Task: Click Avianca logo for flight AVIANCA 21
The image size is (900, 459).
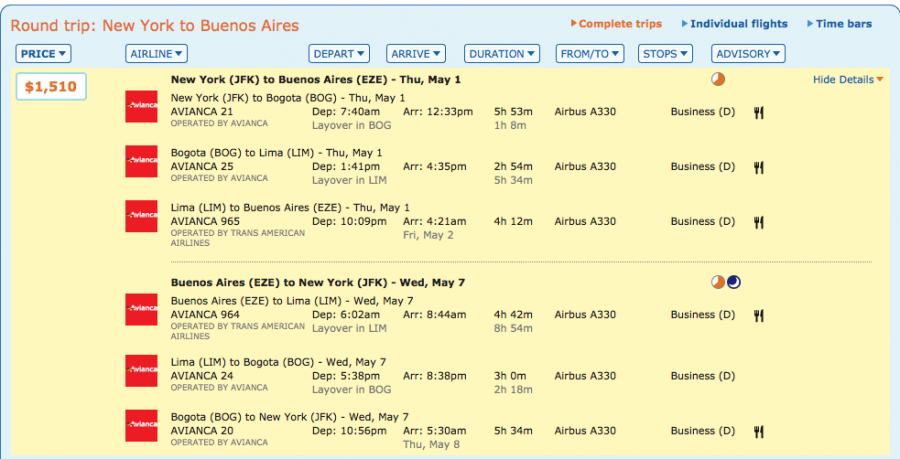Action: coord(141,106)
